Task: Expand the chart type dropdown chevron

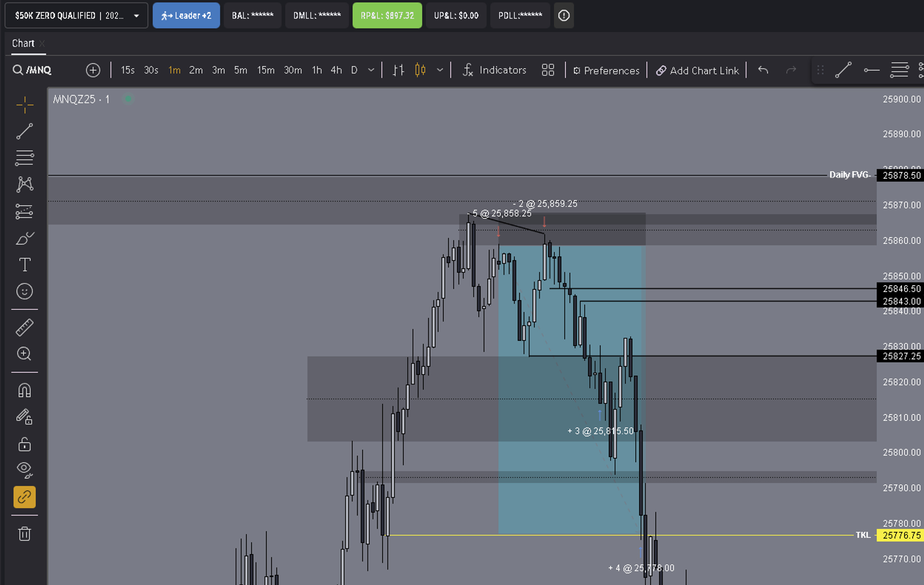Action: 440,70
